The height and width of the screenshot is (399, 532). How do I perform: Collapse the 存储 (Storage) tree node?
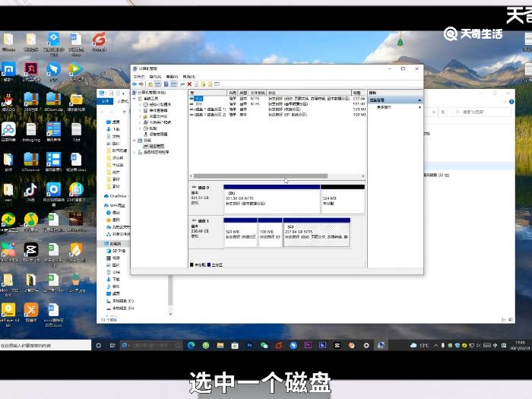[x=135, y=140]
